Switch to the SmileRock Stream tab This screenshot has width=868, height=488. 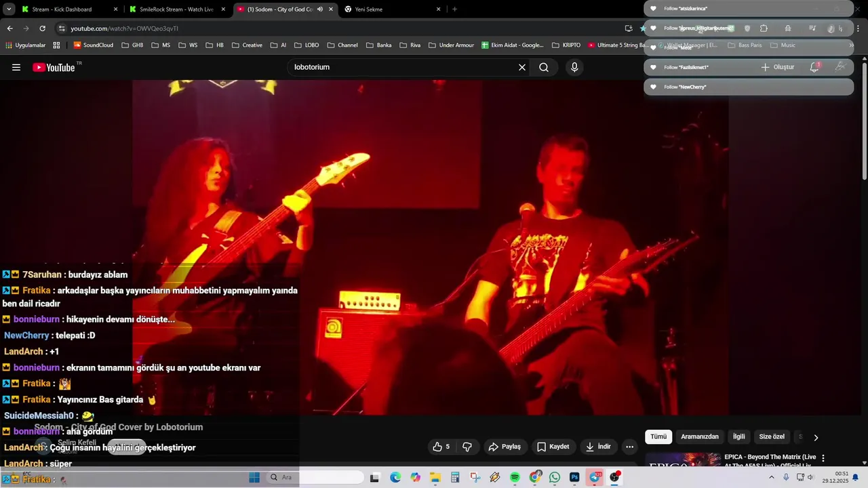(x=176, y=9)
